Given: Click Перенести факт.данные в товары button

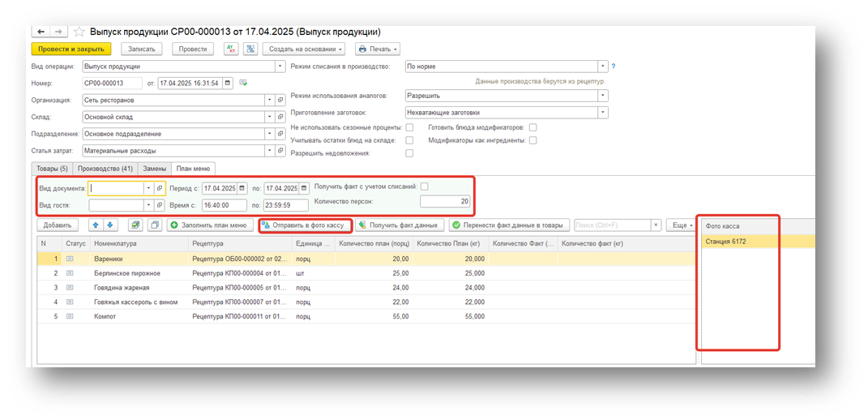Looking at the screenshot, I should (x=509, y=225).
